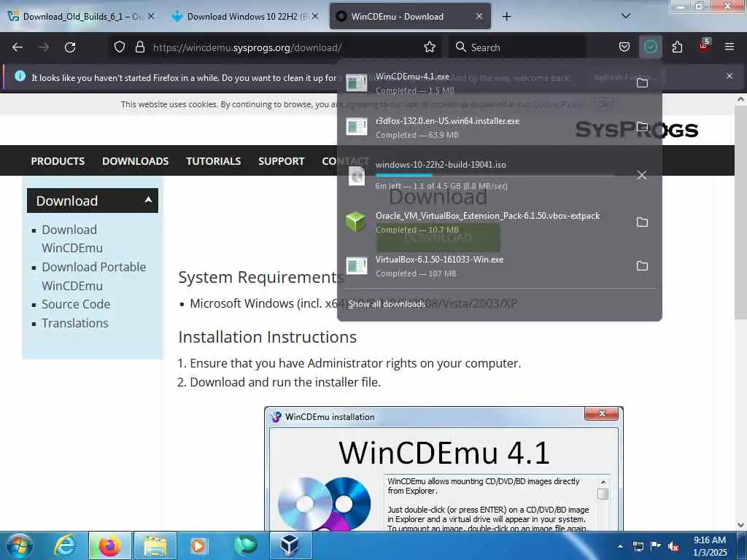Viewport: 747px width, 560px height.
Task: Close the WinCDEmu - Download tab
Action: (x=479, y=16)
